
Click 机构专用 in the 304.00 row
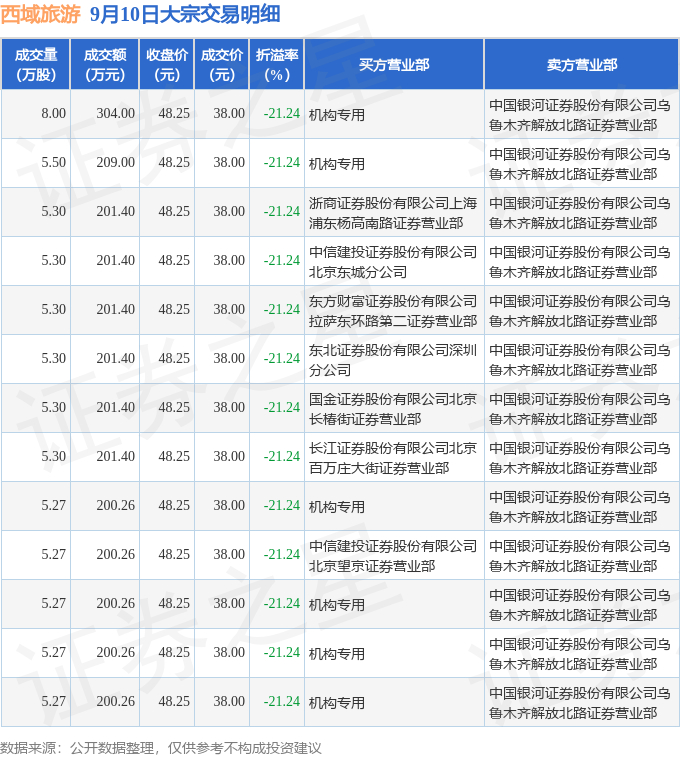[x=336, y=115]
